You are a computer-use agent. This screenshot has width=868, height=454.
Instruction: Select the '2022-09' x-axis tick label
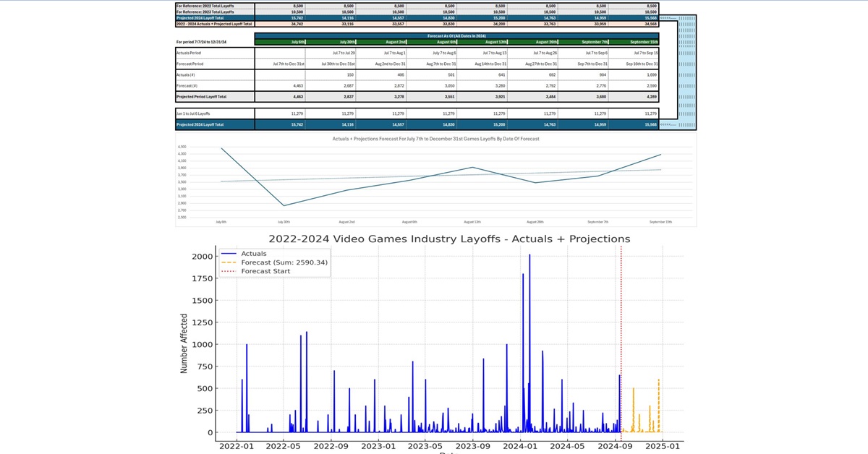[x=331, y=446]
